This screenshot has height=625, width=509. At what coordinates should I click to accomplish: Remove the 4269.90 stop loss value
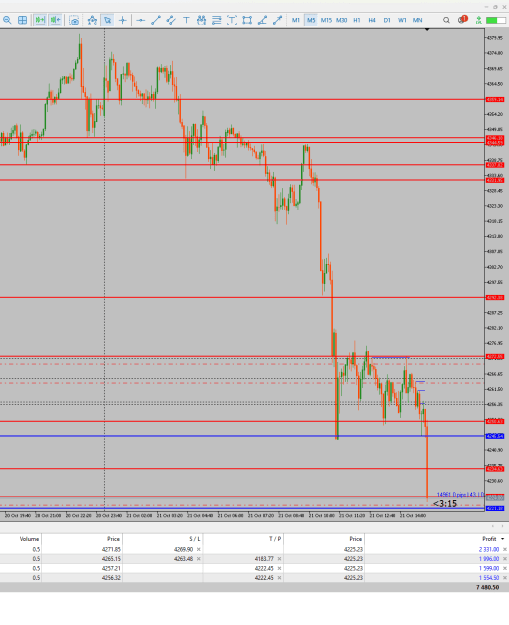click(198, 549)
